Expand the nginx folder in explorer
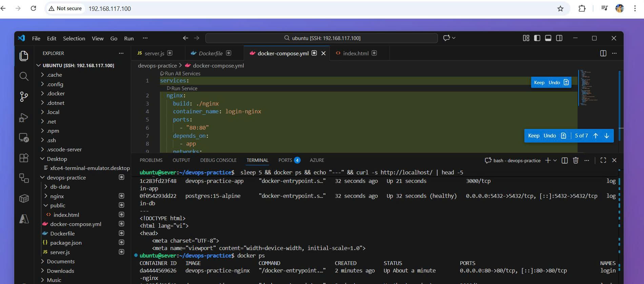 pos(57,196)
